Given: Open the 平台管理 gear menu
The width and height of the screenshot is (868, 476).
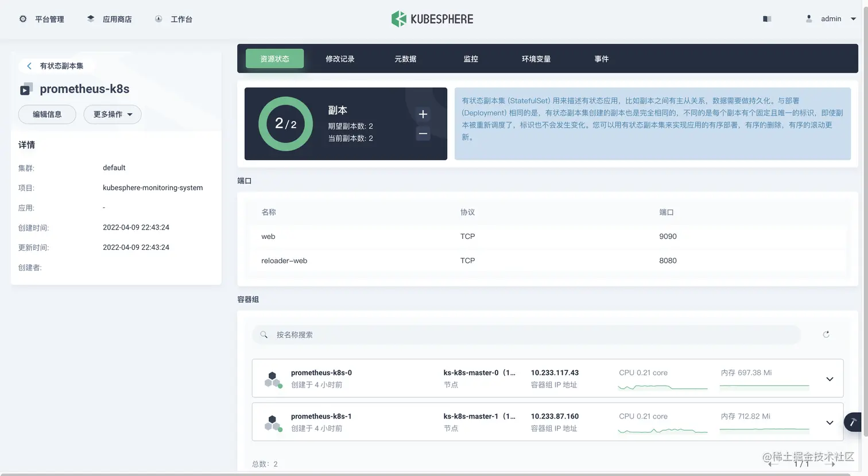Looking at the screenshot, I should [41, 19].
